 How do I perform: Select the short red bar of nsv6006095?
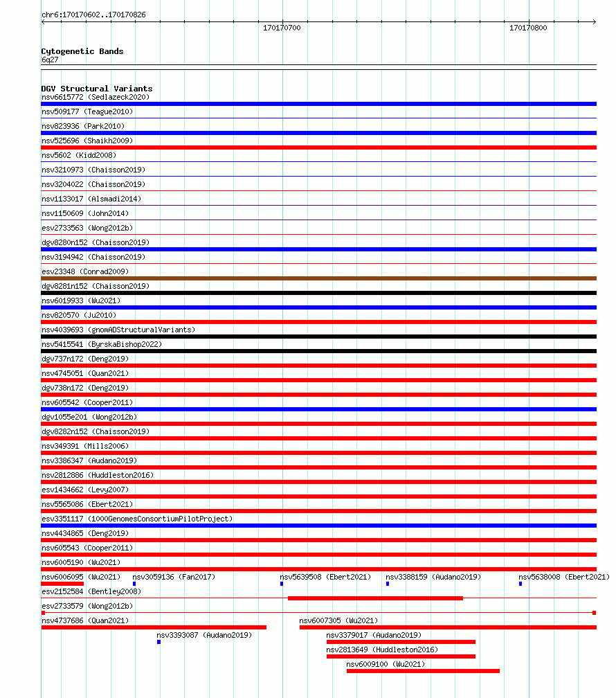[62, 584]
